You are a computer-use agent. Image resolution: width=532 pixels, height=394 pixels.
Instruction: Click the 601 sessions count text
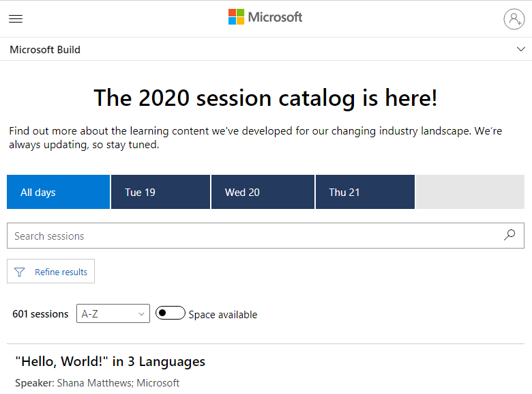(x=40, y=314)
